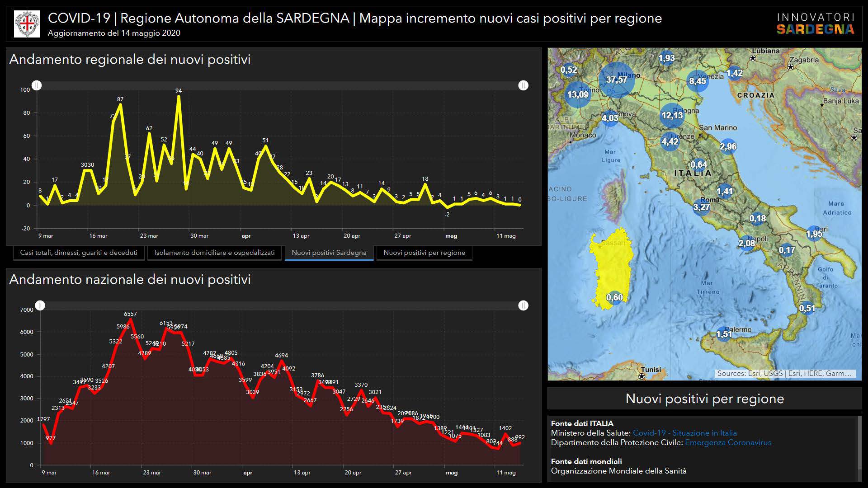Select the Nuovi positivi Sardegna tab
This screenshot has height=488, width=868.
click(x=329, y=253)
